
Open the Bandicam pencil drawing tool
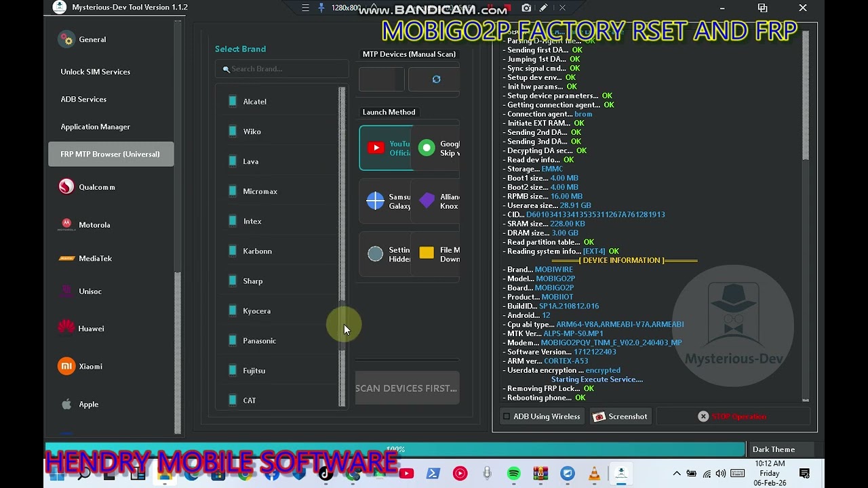coord(544,8)
